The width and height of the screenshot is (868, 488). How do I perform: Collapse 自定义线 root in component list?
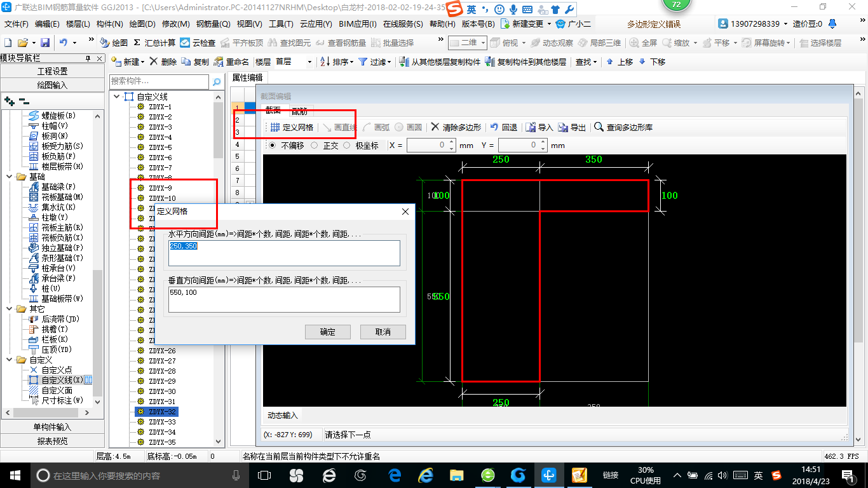[116, 97]
